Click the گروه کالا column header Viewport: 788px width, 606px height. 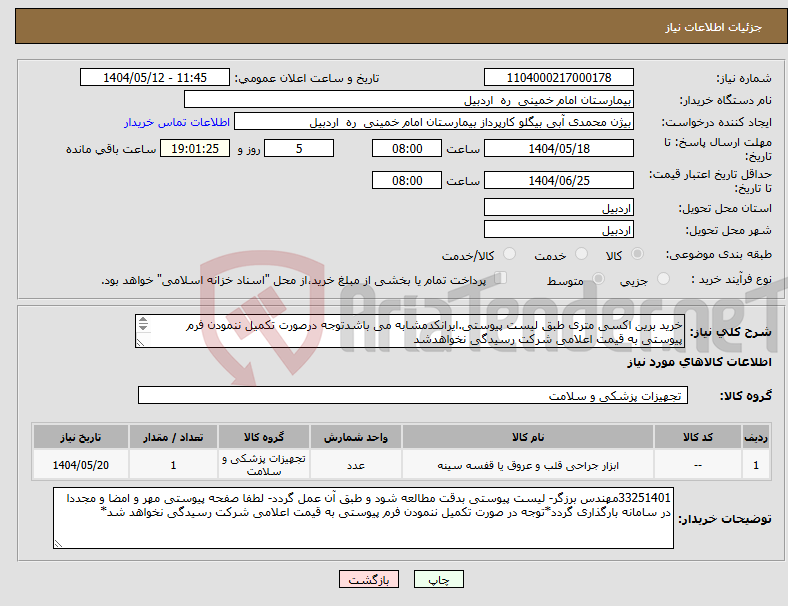[x=264, y=437]
